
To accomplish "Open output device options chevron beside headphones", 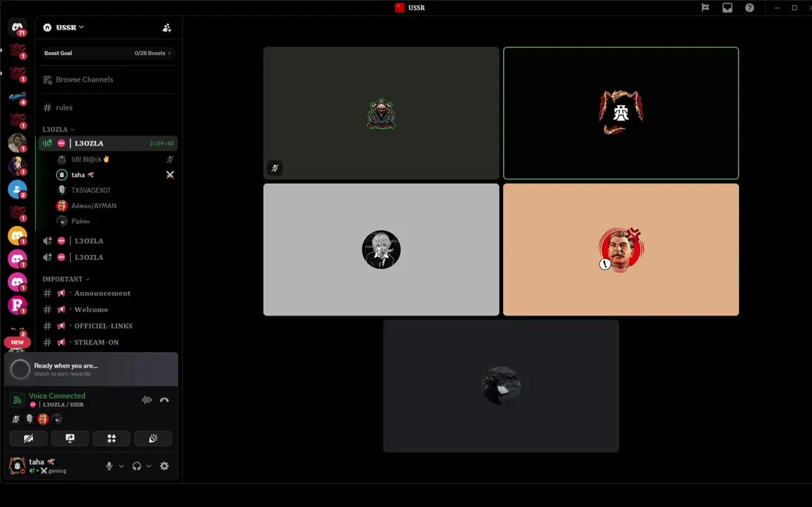I will coord(148,466).
